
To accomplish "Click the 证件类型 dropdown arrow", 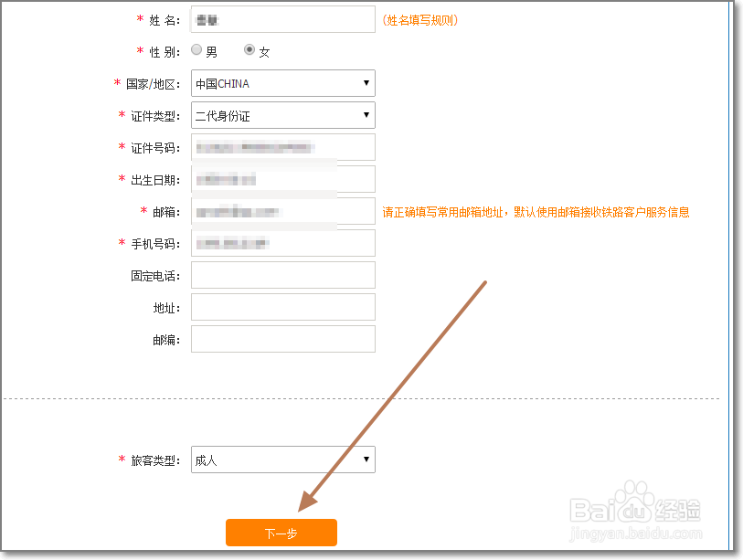I will pyautogui.click(x=366, y=115).
